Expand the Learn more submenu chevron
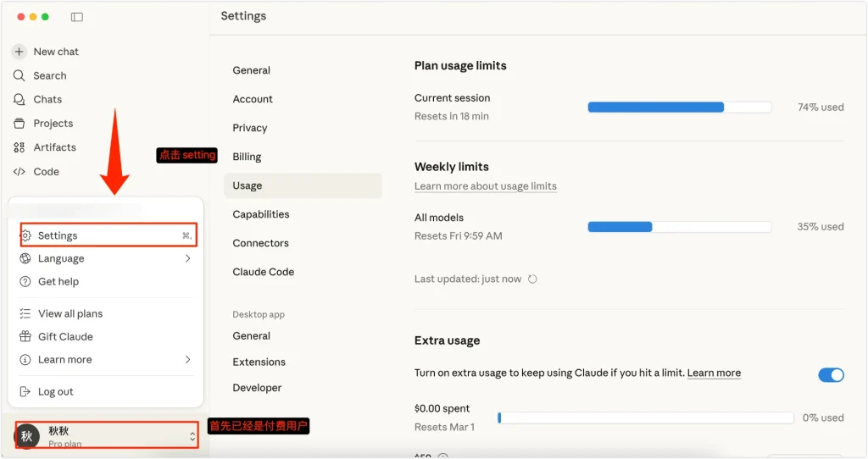The height and width of the screenshot is (459, 868). 187,359
